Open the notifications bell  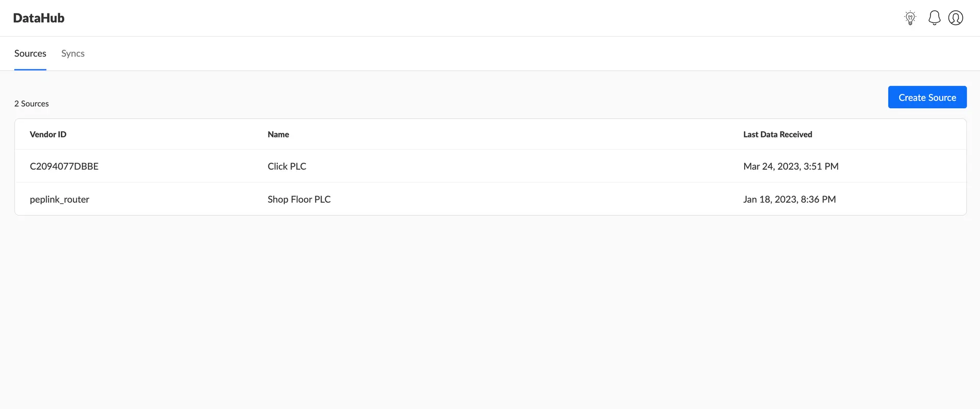(x=934, y=18)
